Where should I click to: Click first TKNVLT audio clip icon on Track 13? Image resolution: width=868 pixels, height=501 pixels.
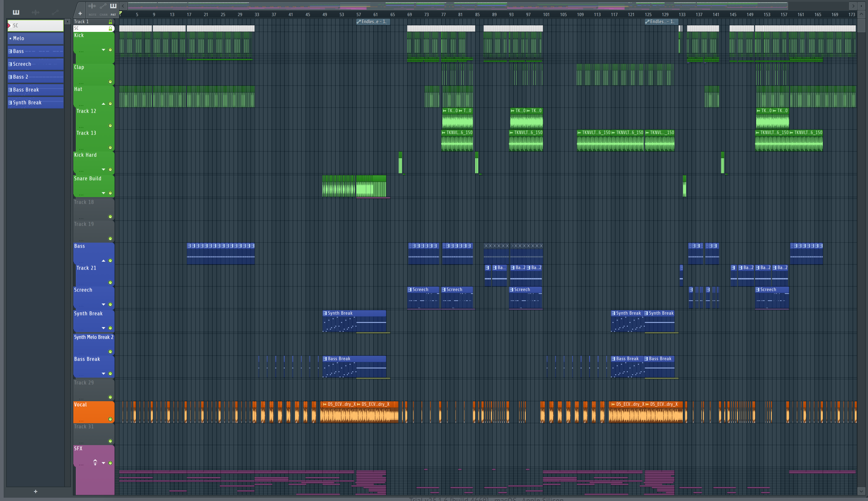coord(444,133)
